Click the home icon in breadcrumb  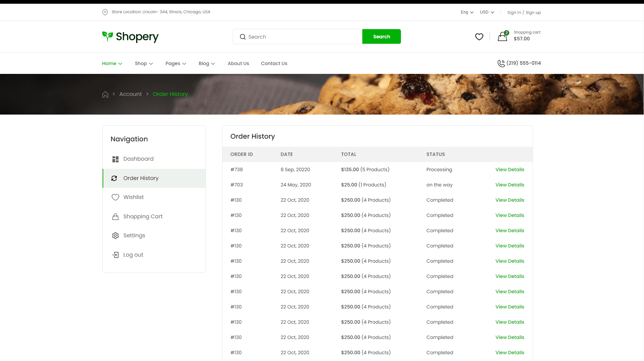(x=105, y=94)
